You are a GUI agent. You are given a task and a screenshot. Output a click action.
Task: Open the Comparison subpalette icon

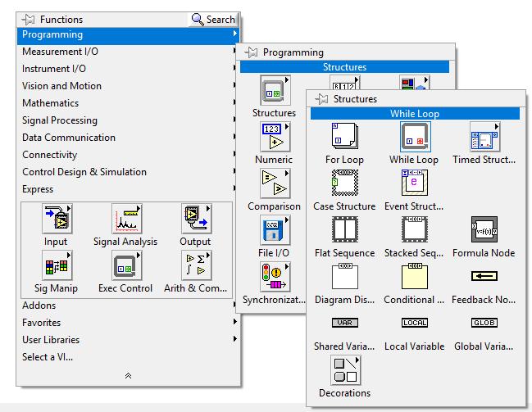tap(275, 183)
